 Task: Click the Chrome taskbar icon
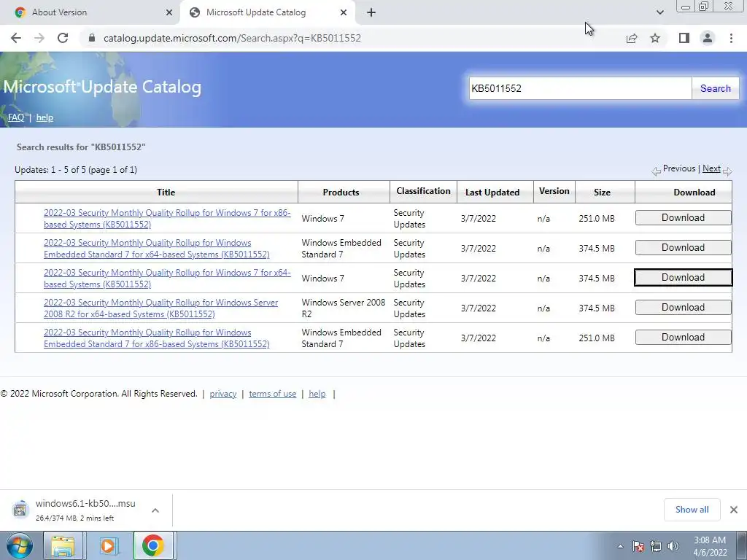(x=153, y=545)
